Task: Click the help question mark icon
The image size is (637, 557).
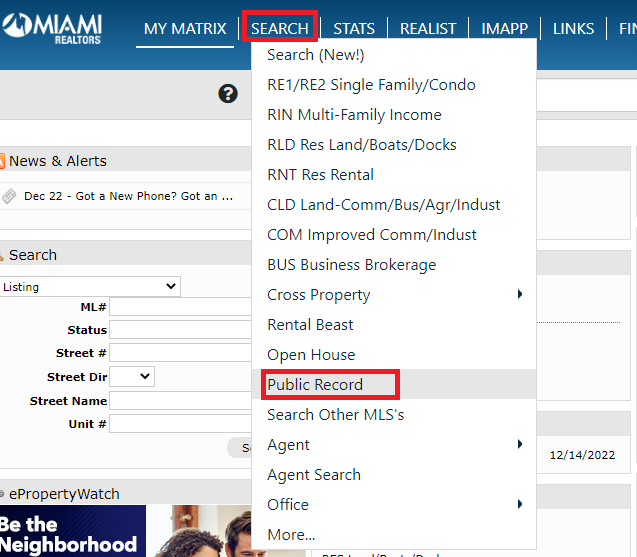Action: click(228, 94)
